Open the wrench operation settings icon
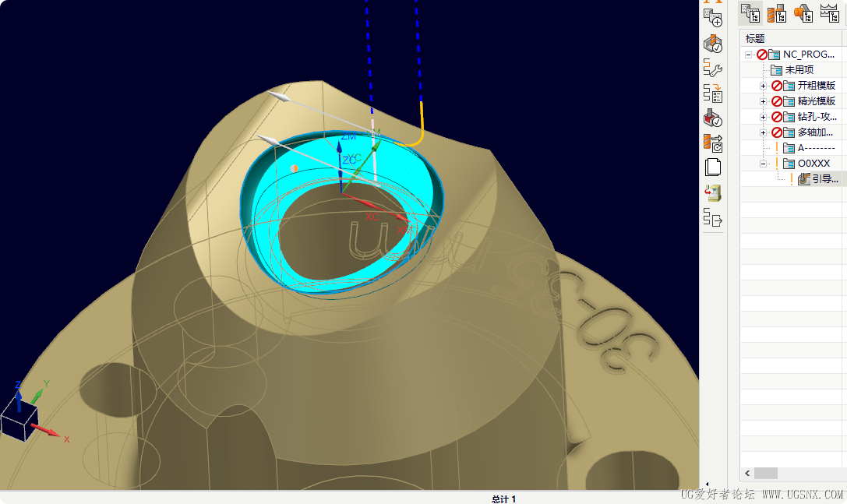 (713, 69)
